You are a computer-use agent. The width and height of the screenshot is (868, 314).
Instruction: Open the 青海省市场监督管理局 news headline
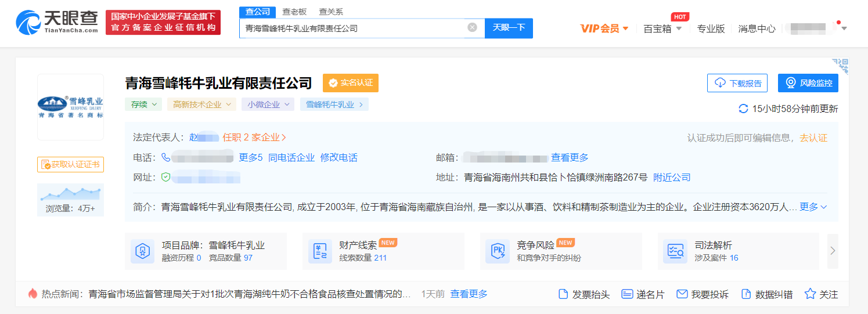tap(250, 294)
